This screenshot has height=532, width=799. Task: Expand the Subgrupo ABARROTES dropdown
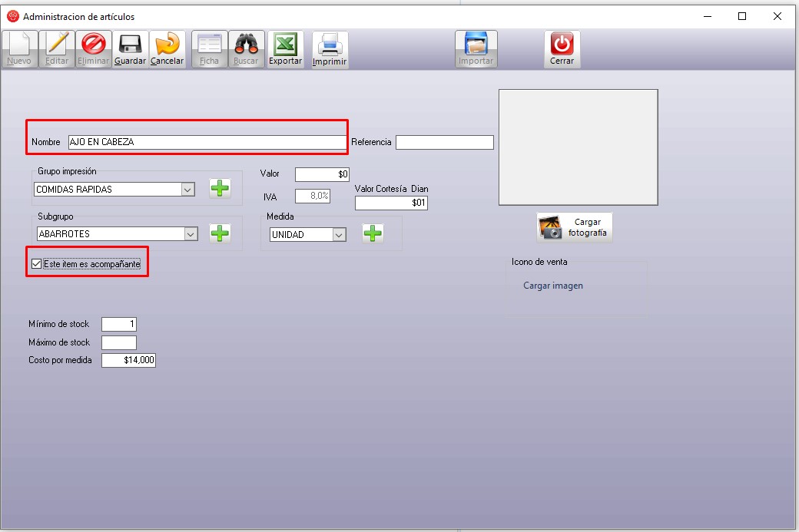191,234
